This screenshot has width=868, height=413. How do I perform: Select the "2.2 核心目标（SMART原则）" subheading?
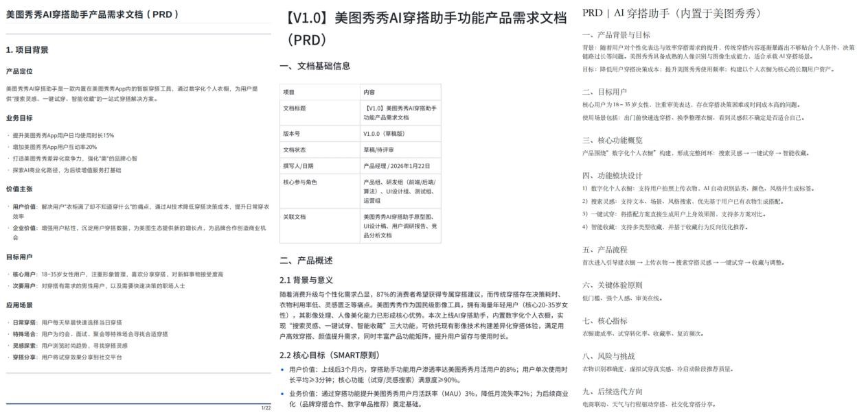coord(330,355)
